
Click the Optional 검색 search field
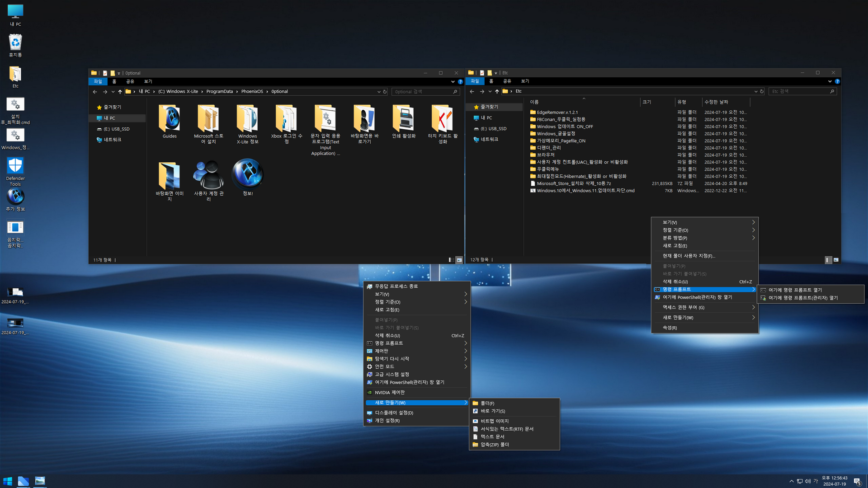click(x=420, y=92)
